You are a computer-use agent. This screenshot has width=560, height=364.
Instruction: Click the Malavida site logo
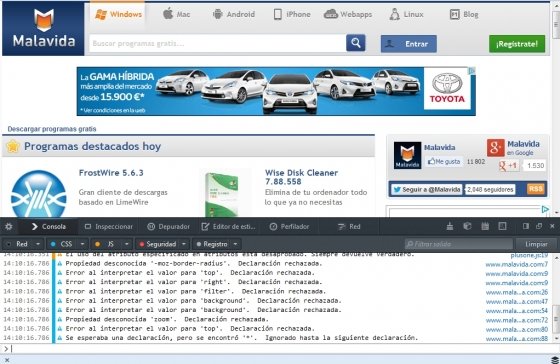coord(43,29)
